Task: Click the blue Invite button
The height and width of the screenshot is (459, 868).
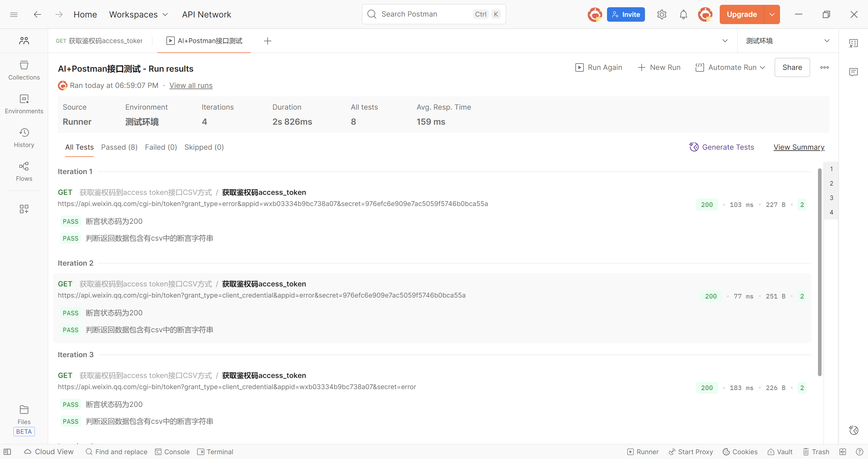Action: [x=626, y=14]
